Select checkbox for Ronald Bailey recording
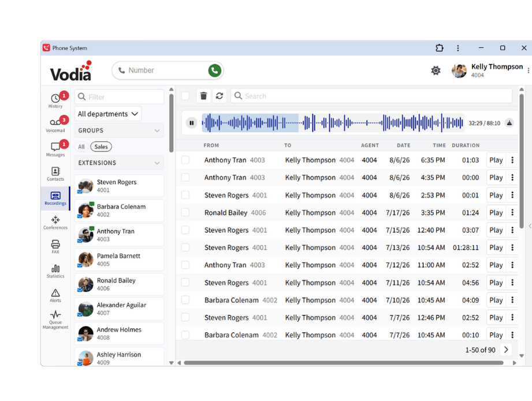This screenshot has height=401, width=532. pos(185,213)
